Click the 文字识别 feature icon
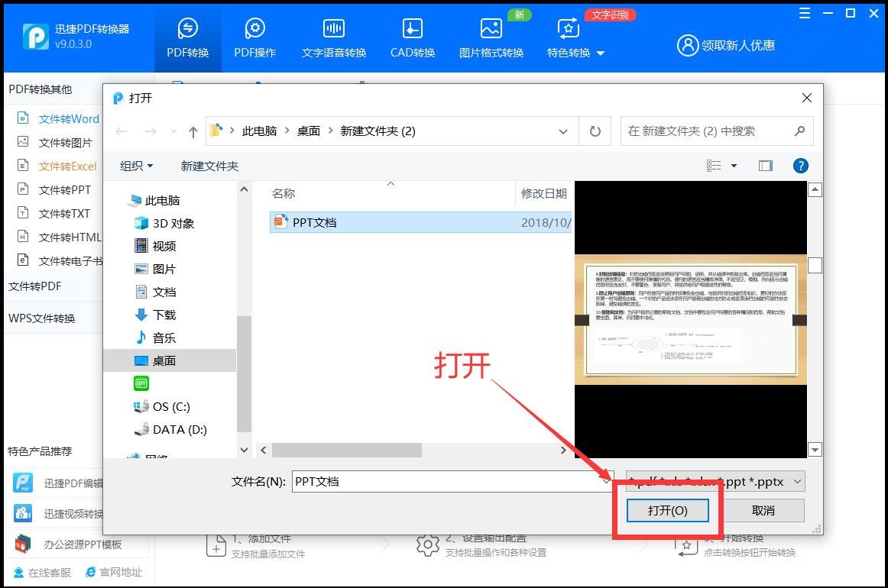 609,15
